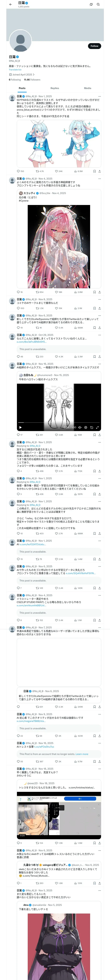Screen dimensions: 110x980
Task: Share the Nov 4 #Cyrene quote post
Action: [99, 292]
